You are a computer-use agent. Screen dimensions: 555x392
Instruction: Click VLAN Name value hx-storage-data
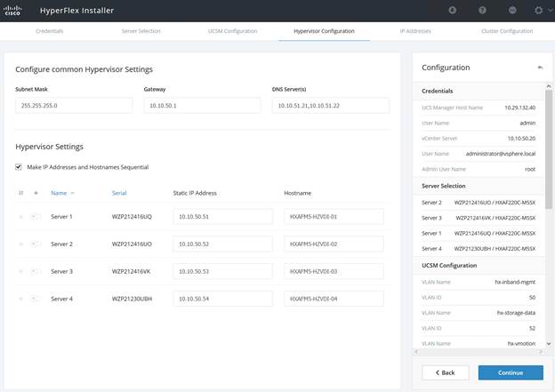pyautogui.click(x=516, y=313)
